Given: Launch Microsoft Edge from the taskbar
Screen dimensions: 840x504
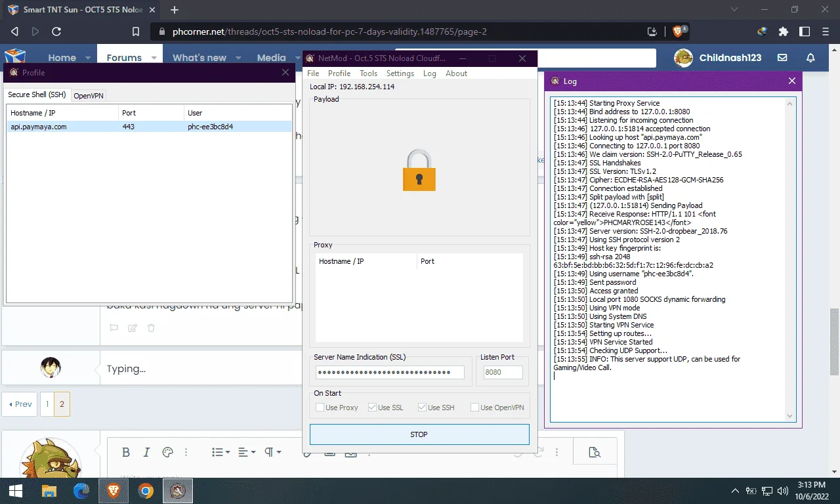Looking at the screenshot, I should click(x=81, y=491).
